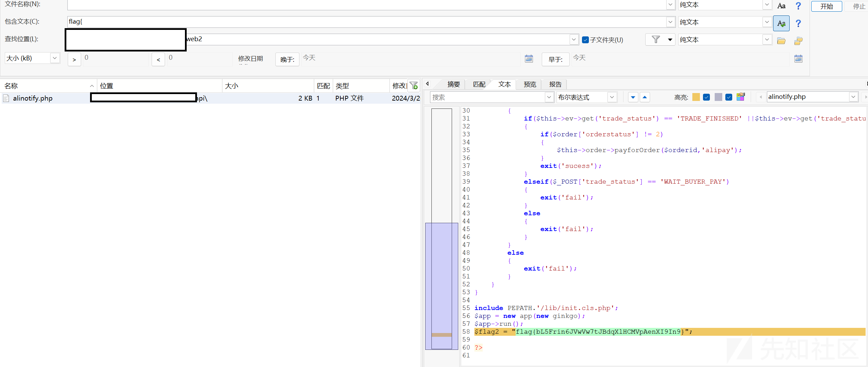Open containing text 纯文本 type dropdown
868x367 pixels.
tap(767, 22)
